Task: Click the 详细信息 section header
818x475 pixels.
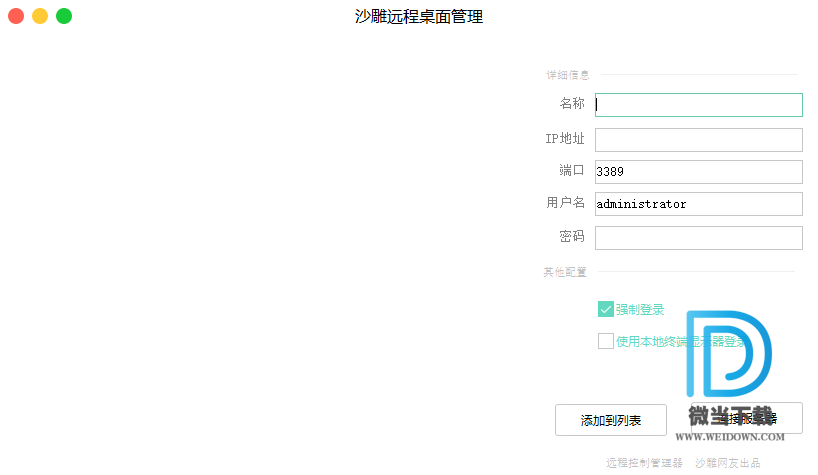Action: 567,75
